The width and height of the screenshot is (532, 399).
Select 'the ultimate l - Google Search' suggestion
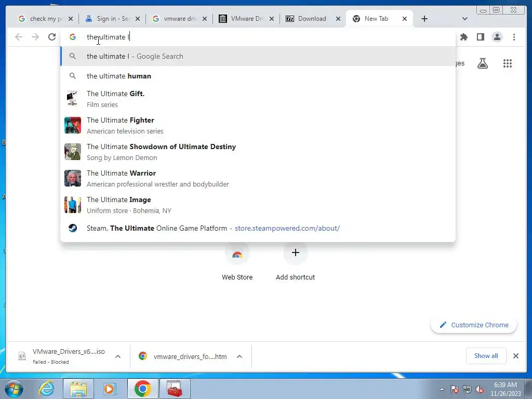tap(258, 56)
